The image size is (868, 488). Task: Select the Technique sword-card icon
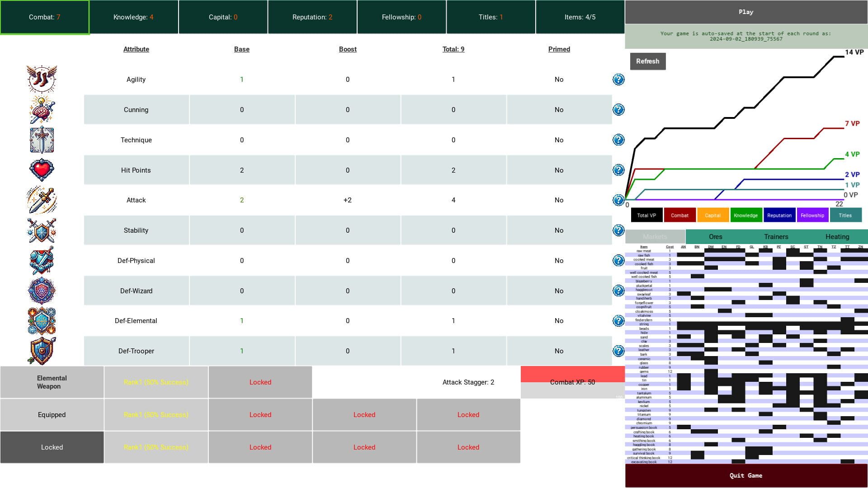(42, 140)
